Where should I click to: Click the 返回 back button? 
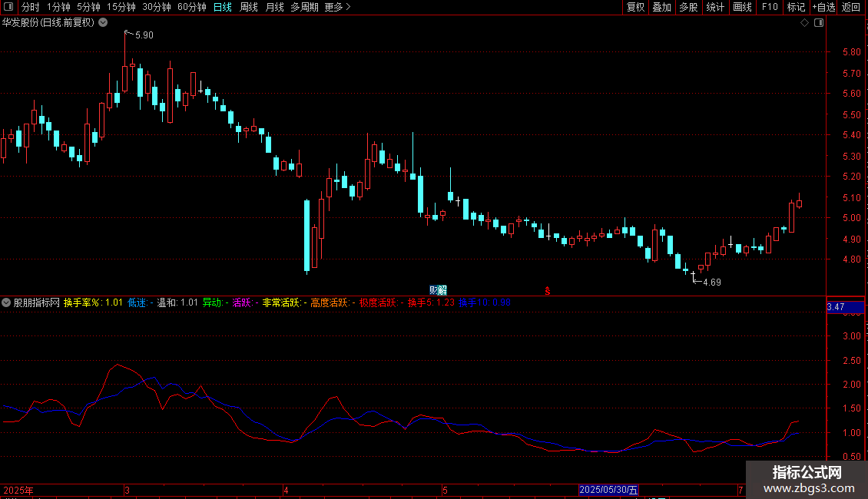851,7
